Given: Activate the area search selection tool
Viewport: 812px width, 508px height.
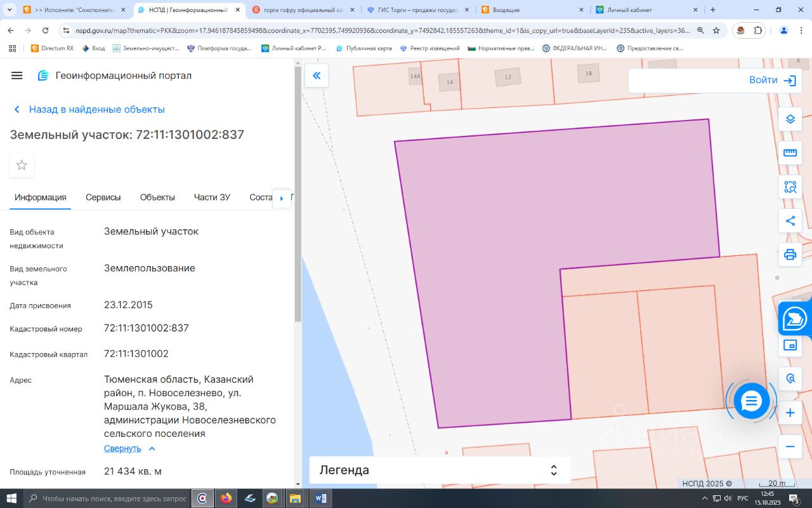Looking at the screenshot, I should 790,187.
